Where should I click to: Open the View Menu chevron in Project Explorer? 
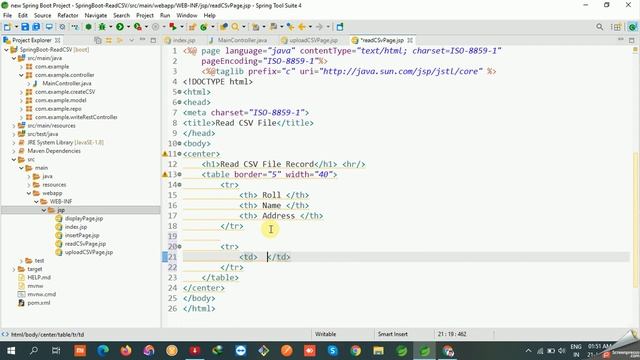click(x=131, y=40)
